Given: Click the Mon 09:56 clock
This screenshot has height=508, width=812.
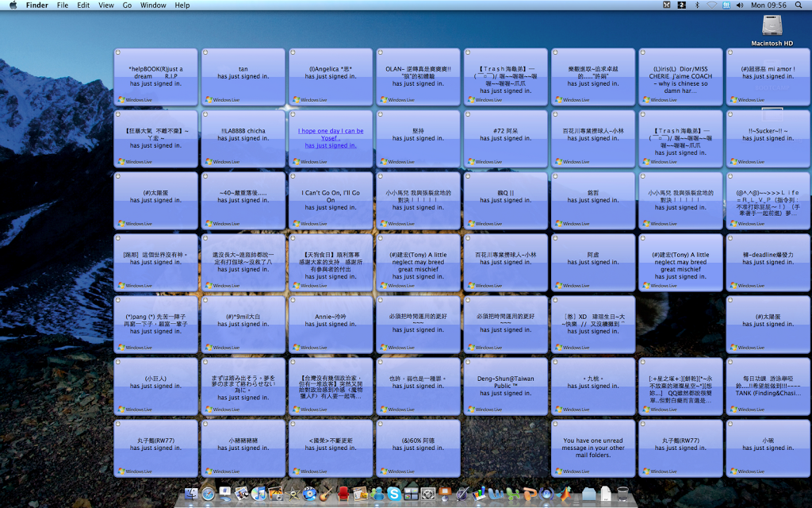Looking at the screenshot, I should pyautogui.click(x=768, y=6).
